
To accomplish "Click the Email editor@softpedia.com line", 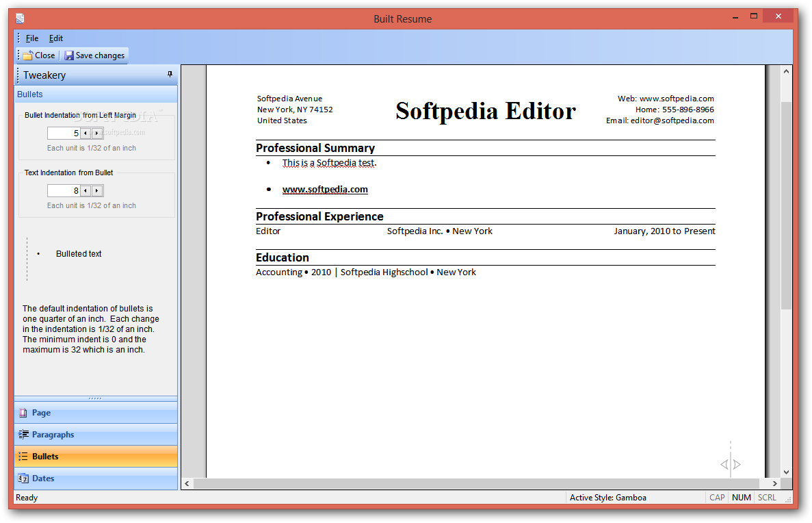I will point(659,120).
